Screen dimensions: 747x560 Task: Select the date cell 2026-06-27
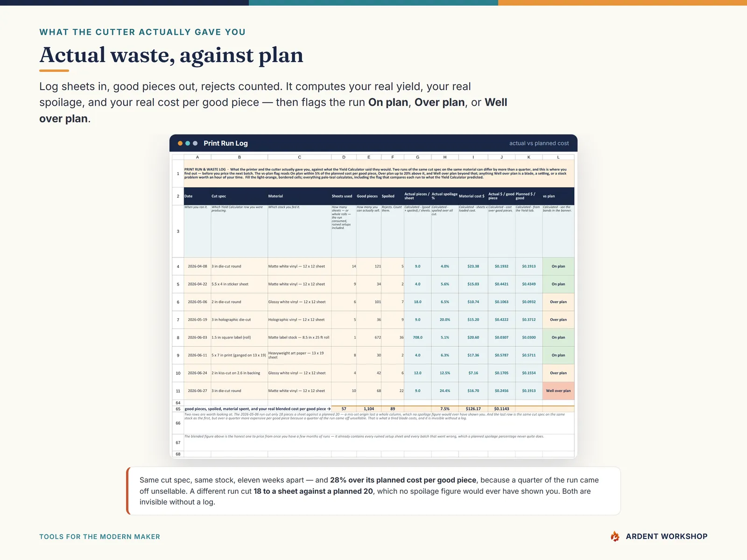click(197, 391)
